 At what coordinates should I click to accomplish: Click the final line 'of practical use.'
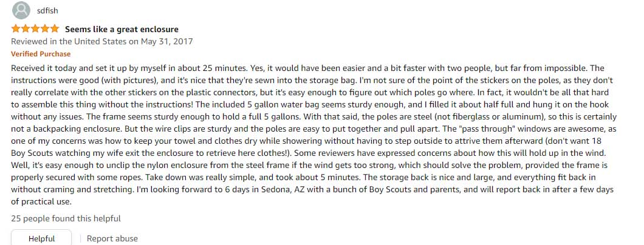coord(41,202)
